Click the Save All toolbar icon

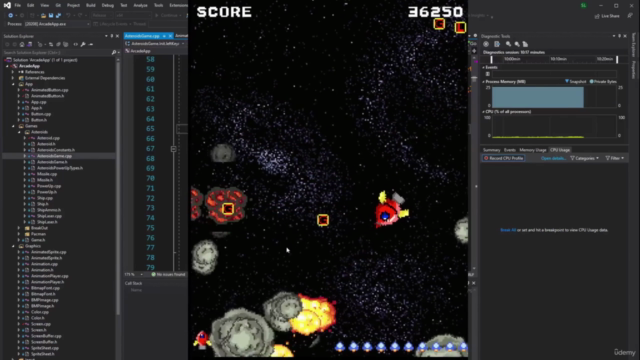point(58,16)
